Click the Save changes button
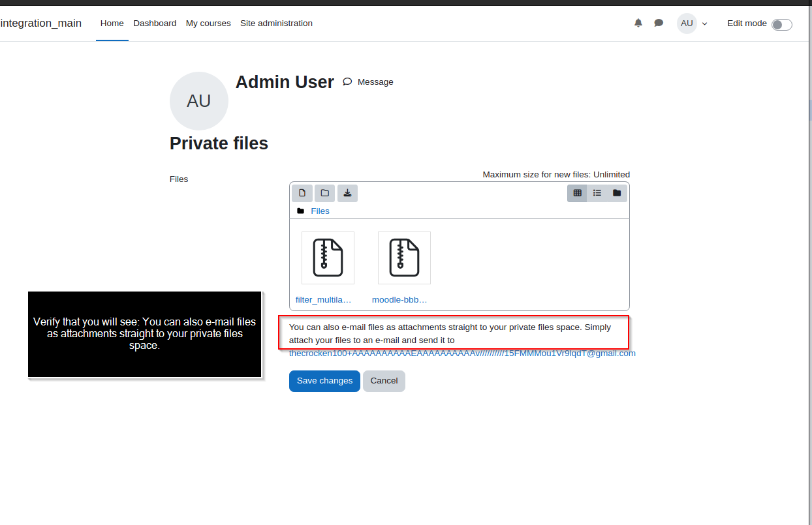This screenshot has height=525, width=812. coord(324,381)
